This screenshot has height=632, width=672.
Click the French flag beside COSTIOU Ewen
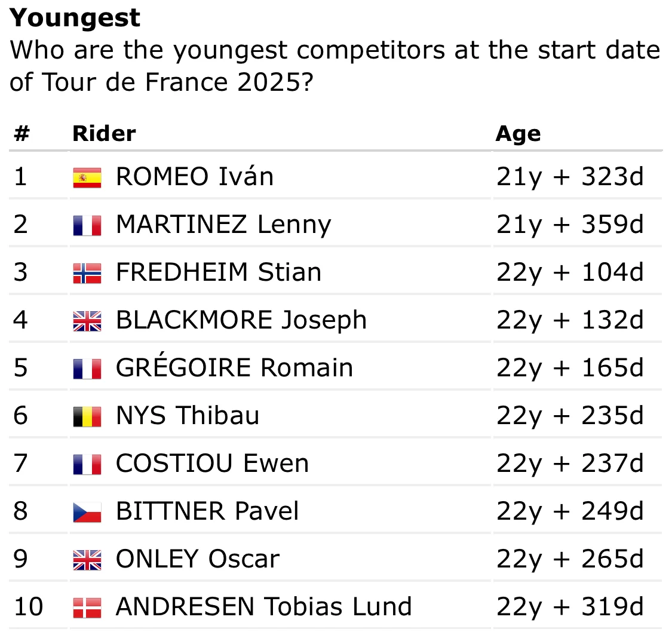tap(87, 465)
